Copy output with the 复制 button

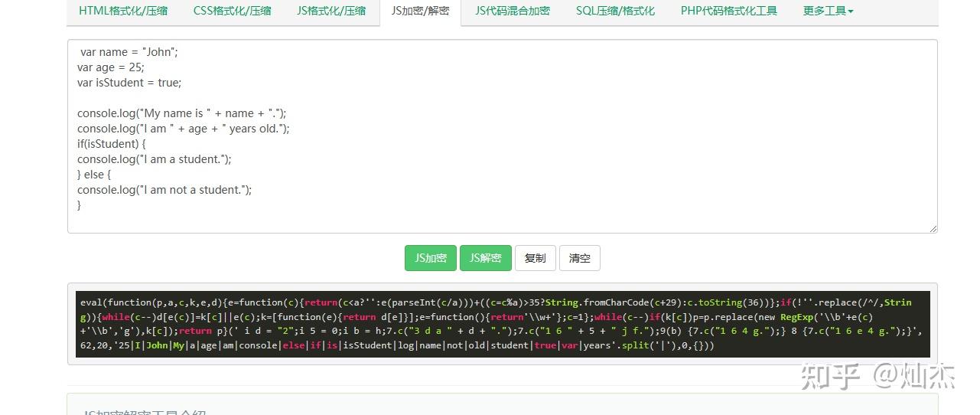(535, 258)
